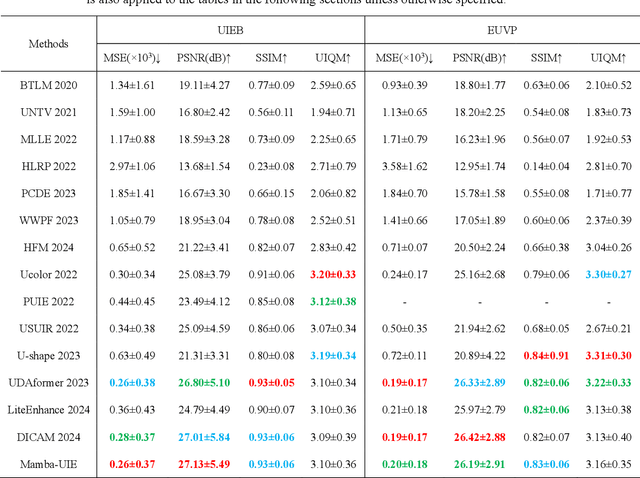The height and width of the screenshot is (478, 640).
Task: Click the Methods column header
Action: click(47, 45)
